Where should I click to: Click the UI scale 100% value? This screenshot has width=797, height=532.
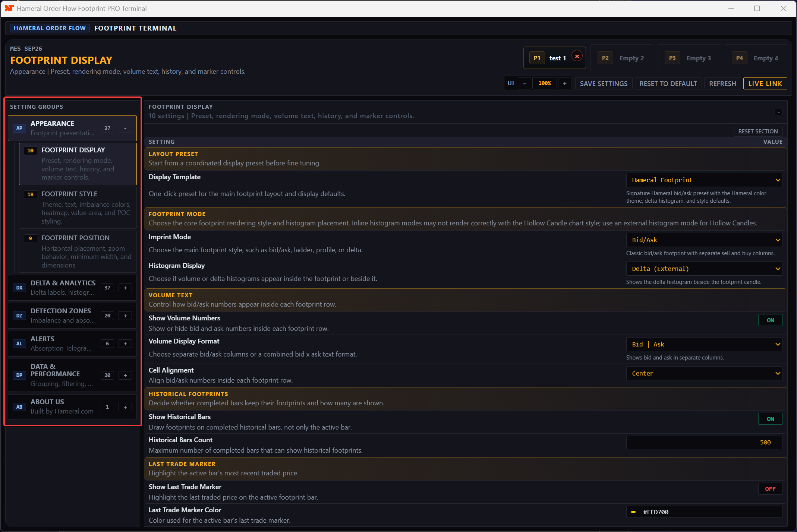pyautogui.click(x=545, y=83)
